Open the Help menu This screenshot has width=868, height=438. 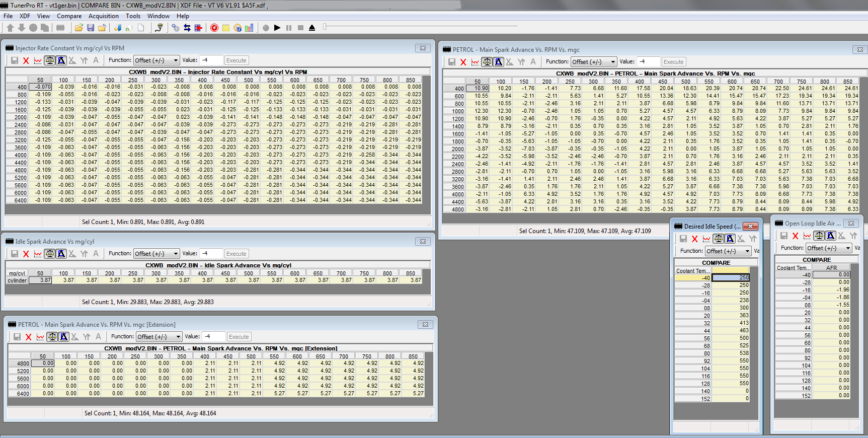(x=183, y=16)
